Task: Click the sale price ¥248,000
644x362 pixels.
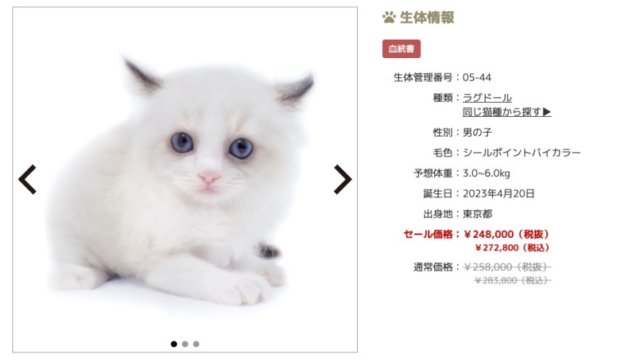Action: tap(489, 234)
